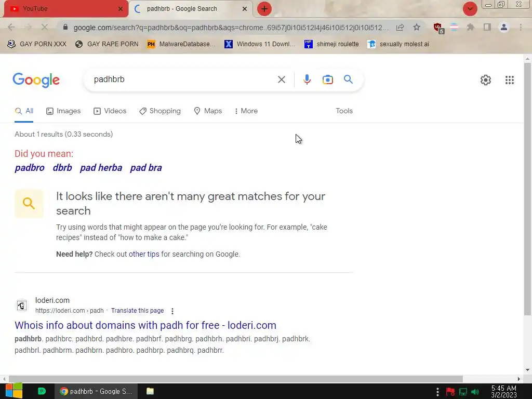Click Translate this page link

pyautogui.click(x=137, y=311)
